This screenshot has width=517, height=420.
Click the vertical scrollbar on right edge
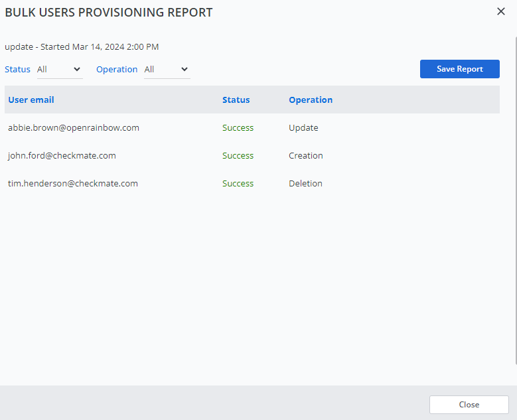[515, 199]
